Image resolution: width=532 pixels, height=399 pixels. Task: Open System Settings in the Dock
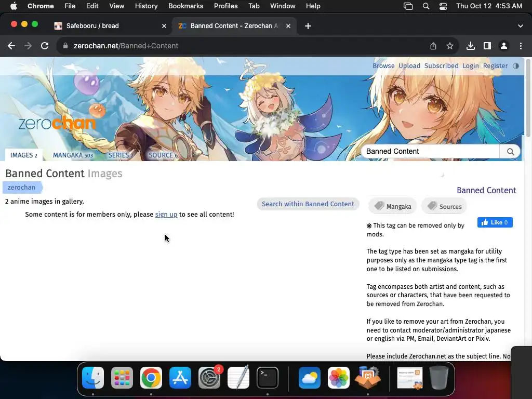pyautogui.click(x=209, y=378)
